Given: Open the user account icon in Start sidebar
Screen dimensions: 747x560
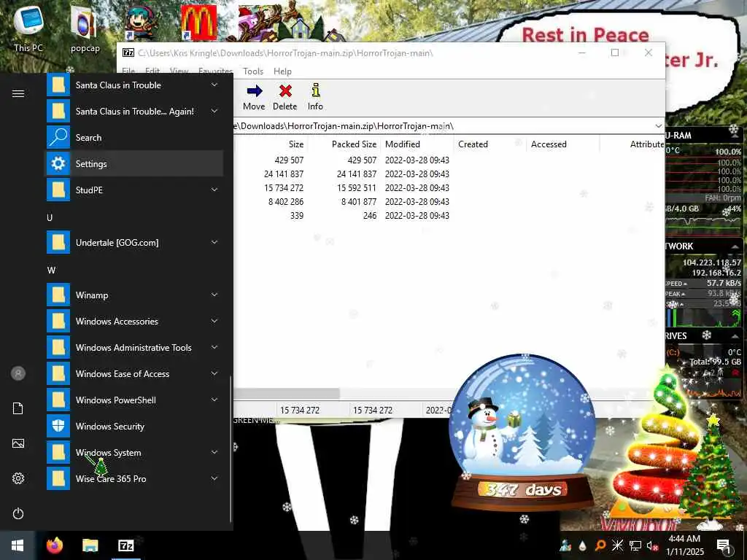Looking at the screenshot, I should point(18,373).
